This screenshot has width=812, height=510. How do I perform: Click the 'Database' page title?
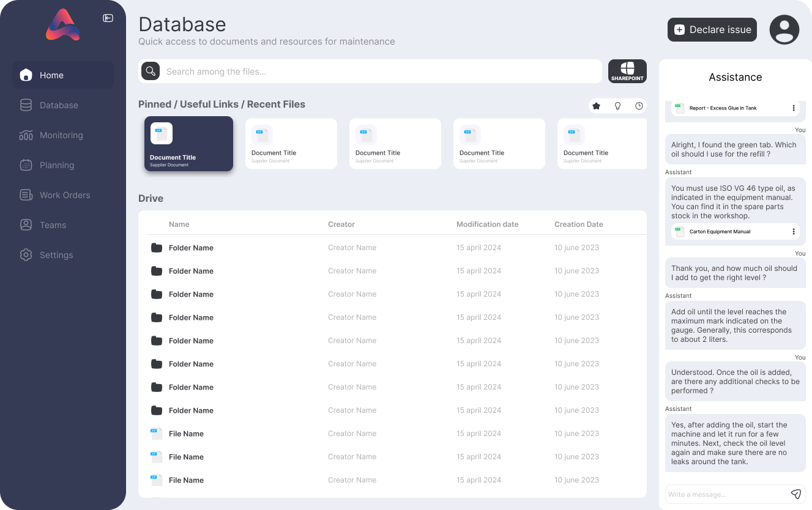[182, 24]
